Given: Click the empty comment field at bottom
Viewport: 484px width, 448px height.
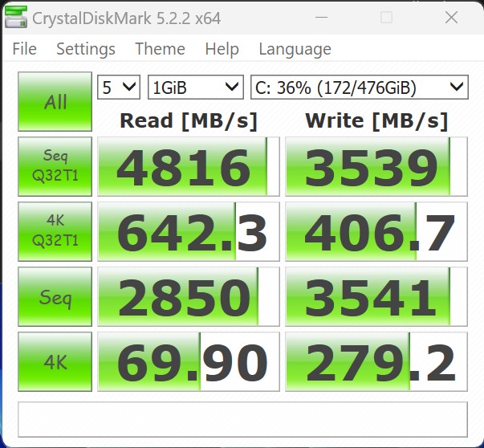Looking at the screenshot, I should [242, 418].
